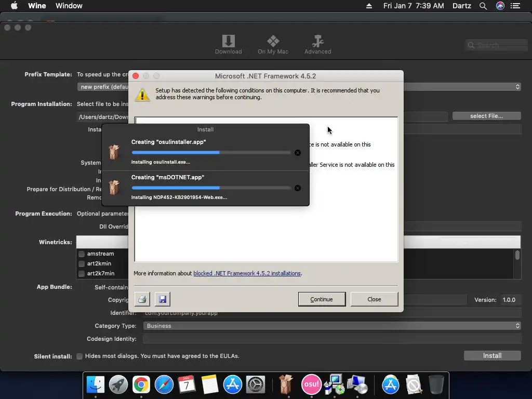Enable Silent install checkbox
This screenshot has width=532, height=399.
(x=79, y=356)
